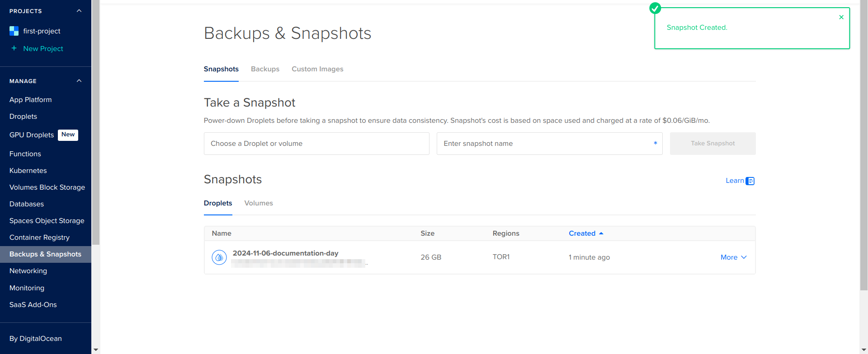Open Spaces Object Storage
868x354 pixels.
(x=47, y=221)
